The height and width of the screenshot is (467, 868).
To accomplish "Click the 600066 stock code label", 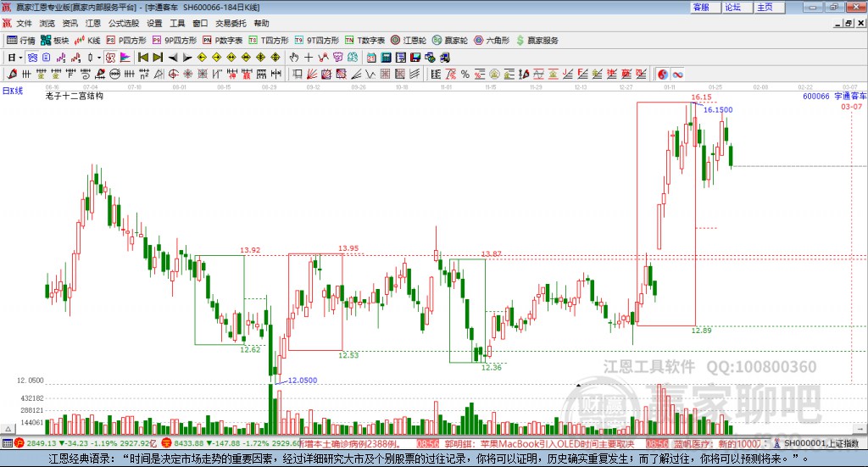I will pos(816,97).
